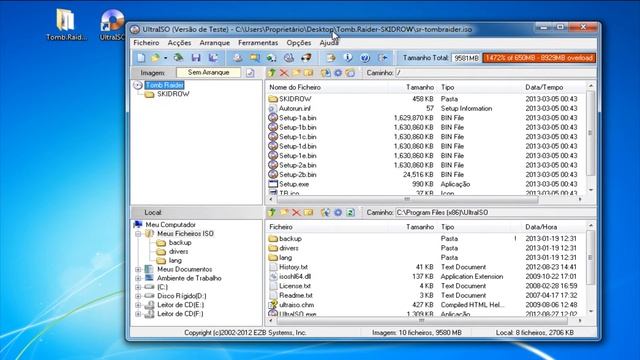Click the Open CD/DVD toolbar icon
The image size is (640, 360).
(x=178, y=58)
